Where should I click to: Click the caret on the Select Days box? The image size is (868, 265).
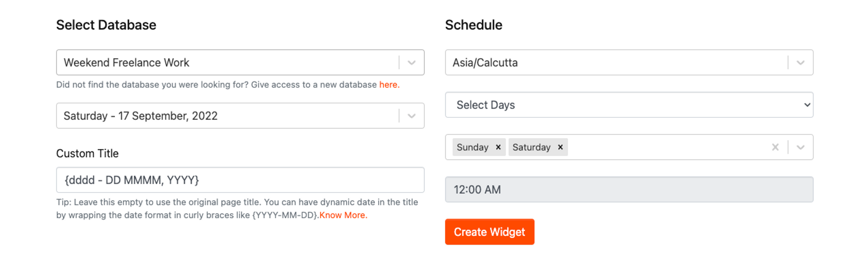tap(806, 105)
